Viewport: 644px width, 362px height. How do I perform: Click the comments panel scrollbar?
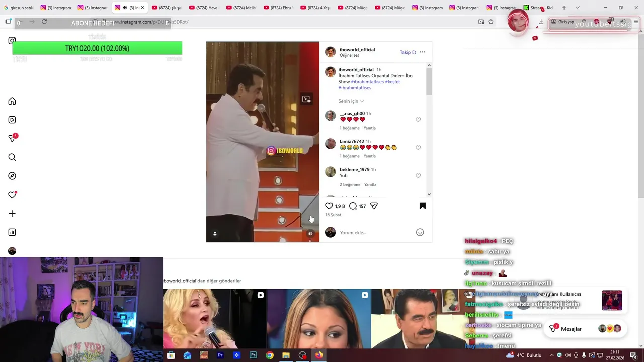pos(429,82)
